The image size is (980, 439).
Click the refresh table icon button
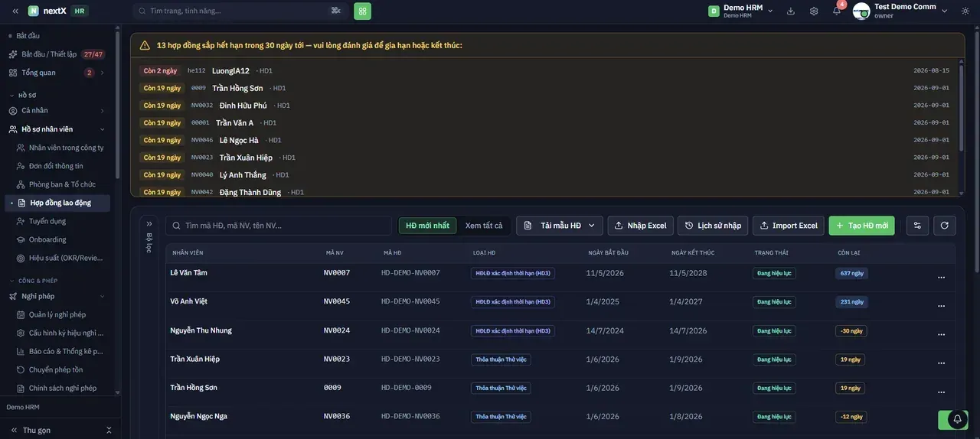(x=945, y=226)
